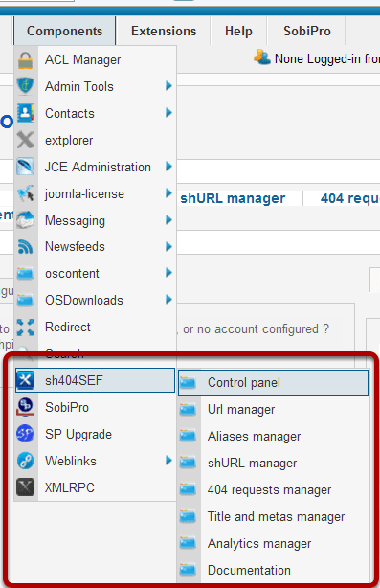Viewport: 380px width, 588px height.
Task: Click the shURL manager submenu folder icon
Action: (188, 463)
